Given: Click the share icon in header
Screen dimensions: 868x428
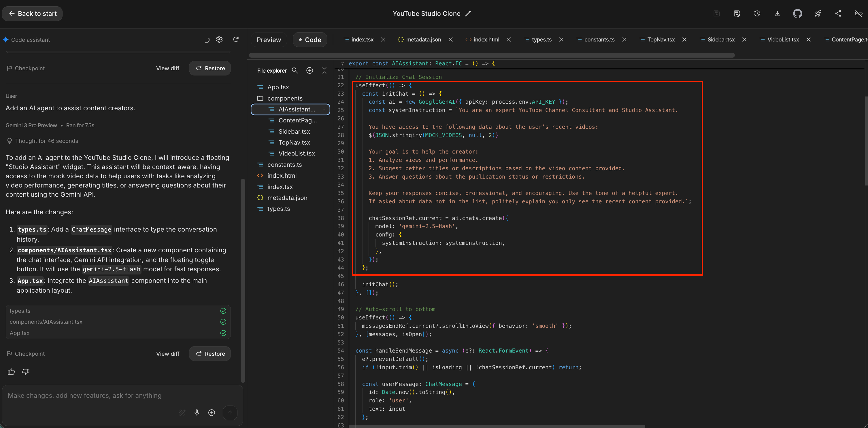Looking at the screenshot, I should [838, 14].
